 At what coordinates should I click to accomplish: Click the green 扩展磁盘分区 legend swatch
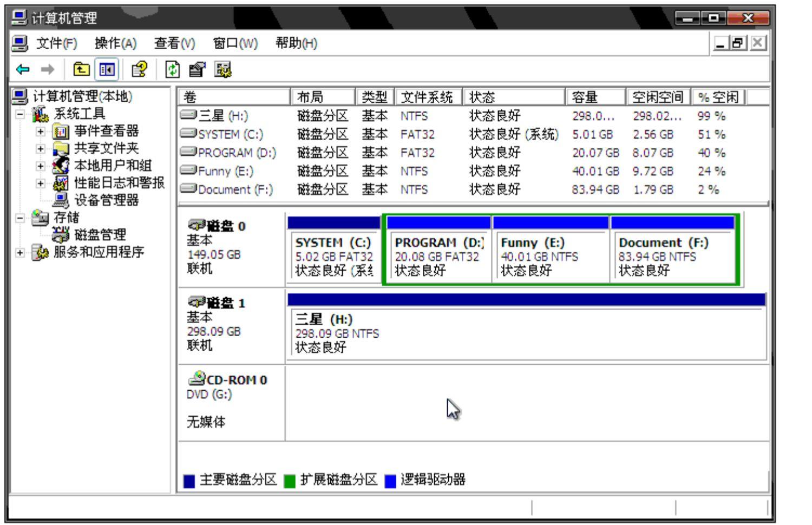[x=290, y=481]
